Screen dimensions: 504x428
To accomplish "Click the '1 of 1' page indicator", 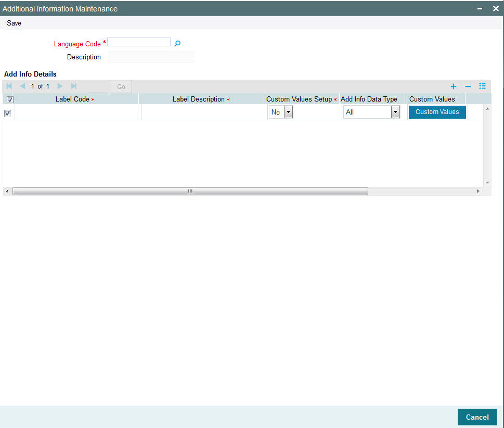I will (x=40, y=86).
